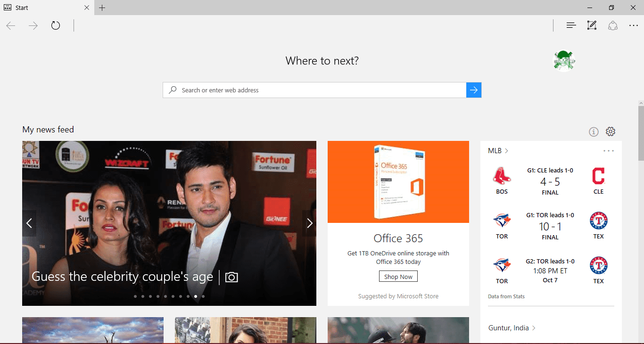Screen dimensions: 644x344
Task: Open the Share icon
Action: pyautogui.click(x=613, y=25)
